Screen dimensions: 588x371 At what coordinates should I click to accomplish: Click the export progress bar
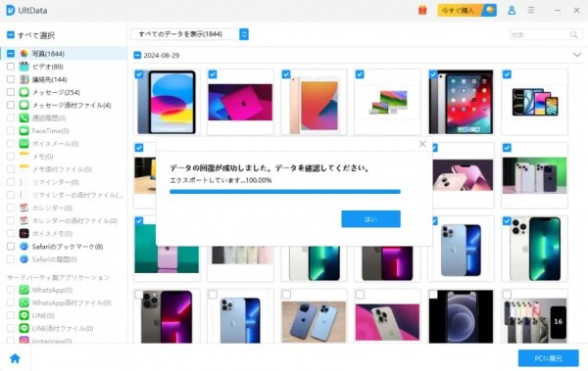point(285,192)
